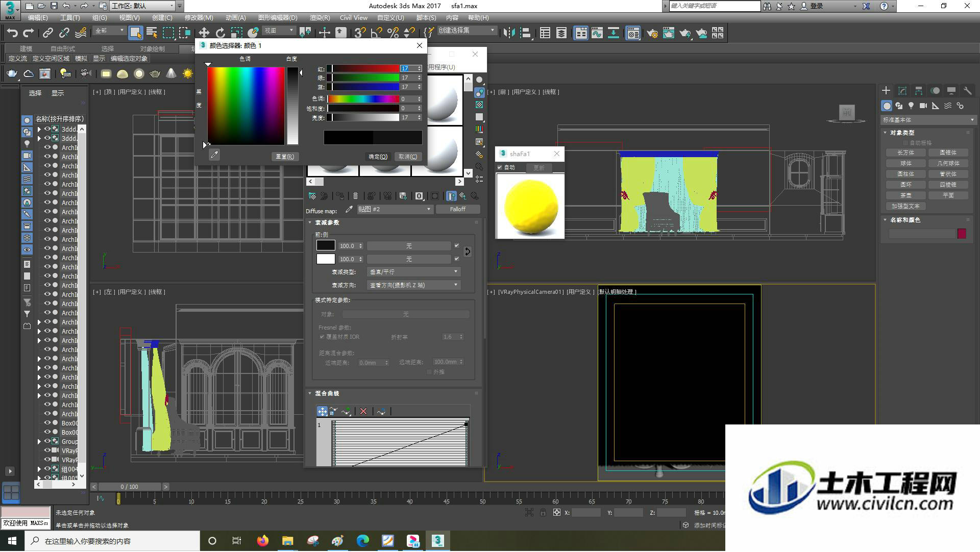The width and height of the screenshot is (980, 552).
Task: Toggle the 自动 checkbox in shaFa1 window
Action: pos(500,167)
